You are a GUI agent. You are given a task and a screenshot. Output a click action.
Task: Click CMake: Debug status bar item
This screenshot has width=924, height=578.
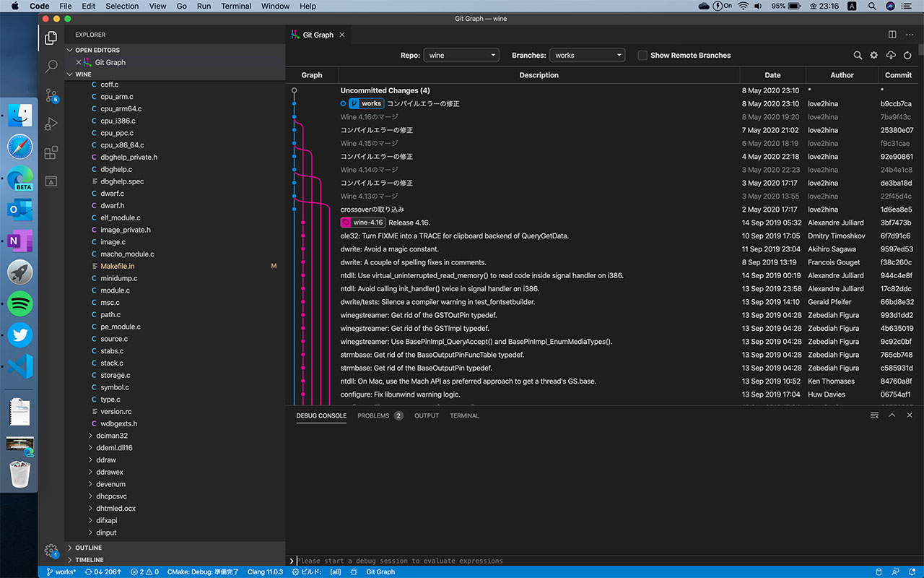[x=203, y=571]
